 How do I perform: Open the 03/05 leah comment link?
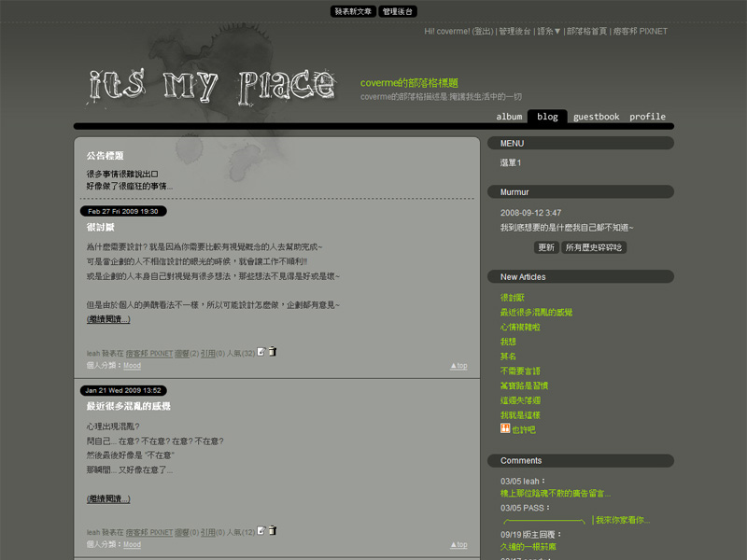click(555, 494)
